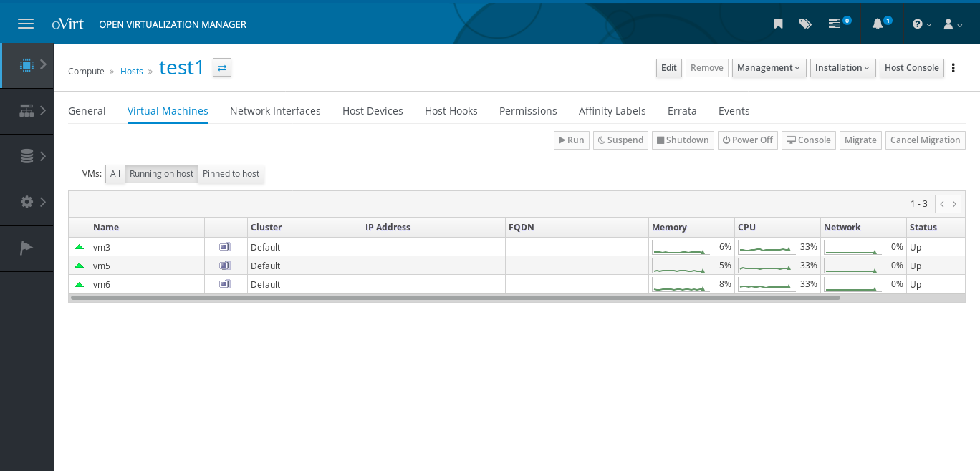
Task: Click the bookmarks icon in header
Action: point(779,24)
